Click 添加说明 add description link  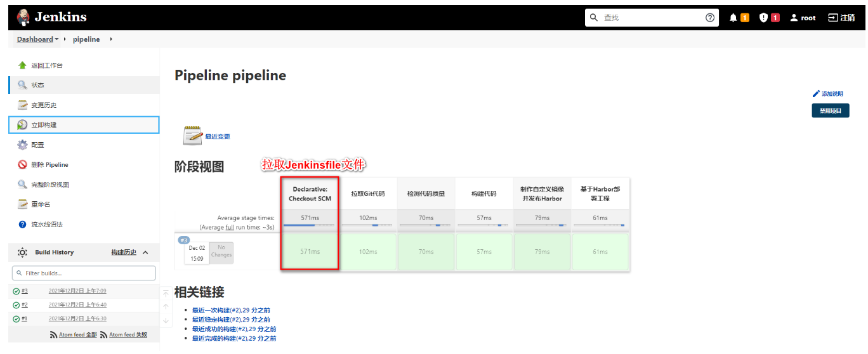[828, 94]
